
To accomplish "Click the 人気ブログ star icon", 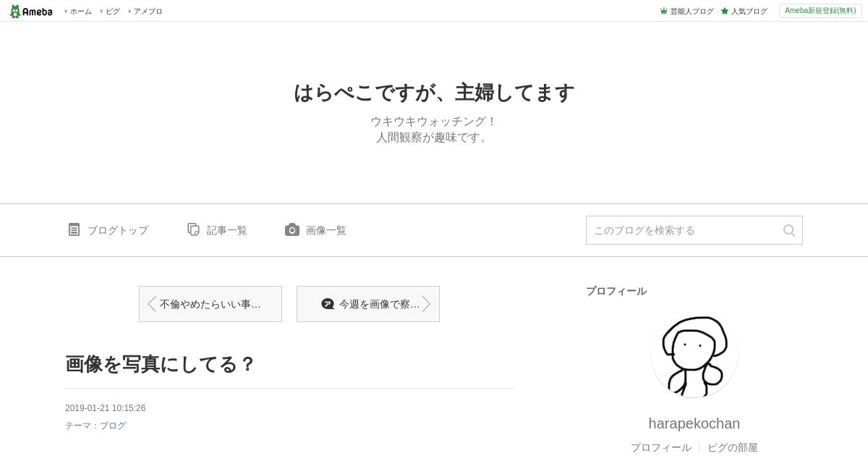I will coord(725,11).
